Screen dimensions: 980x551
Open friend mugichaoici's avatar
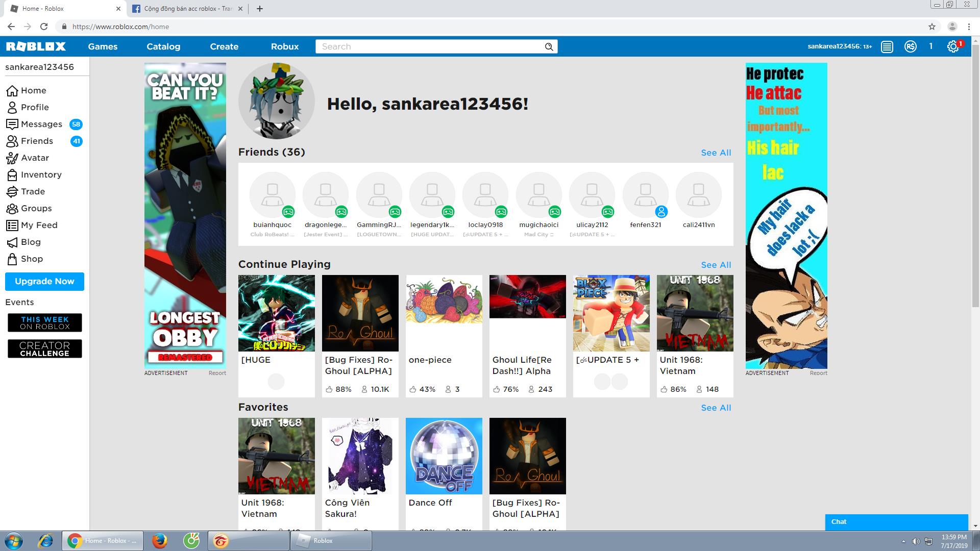[539, 195]
